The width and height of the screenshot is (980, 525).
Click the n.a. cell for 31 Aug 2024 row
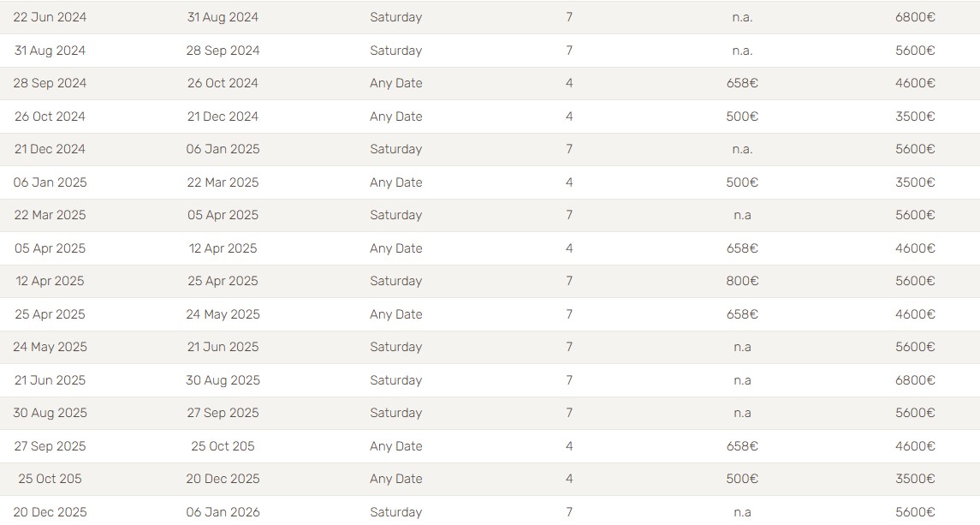tap(742, 51)
